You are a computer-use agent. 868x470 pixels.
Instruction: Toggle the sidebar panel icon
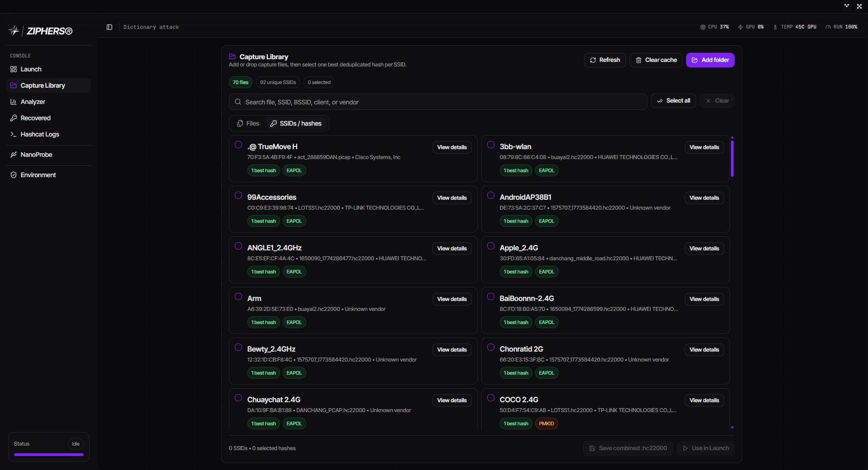pos(109,27)
